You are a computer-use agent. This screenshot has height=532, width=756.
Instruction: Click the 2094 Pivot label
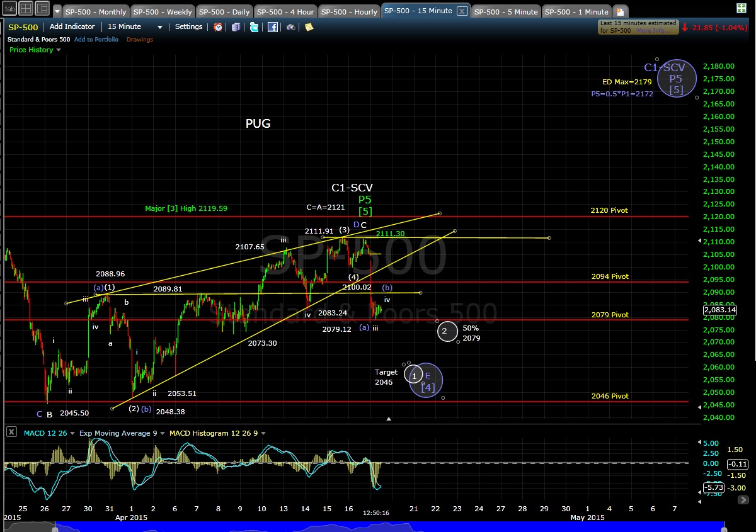tap(610, 276)
